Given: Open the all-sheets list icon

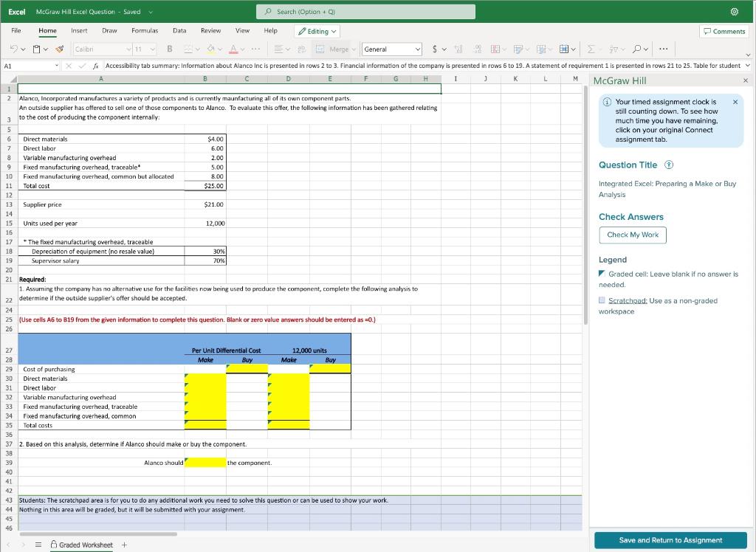Looking at the screenshot, I should [38, 545].
